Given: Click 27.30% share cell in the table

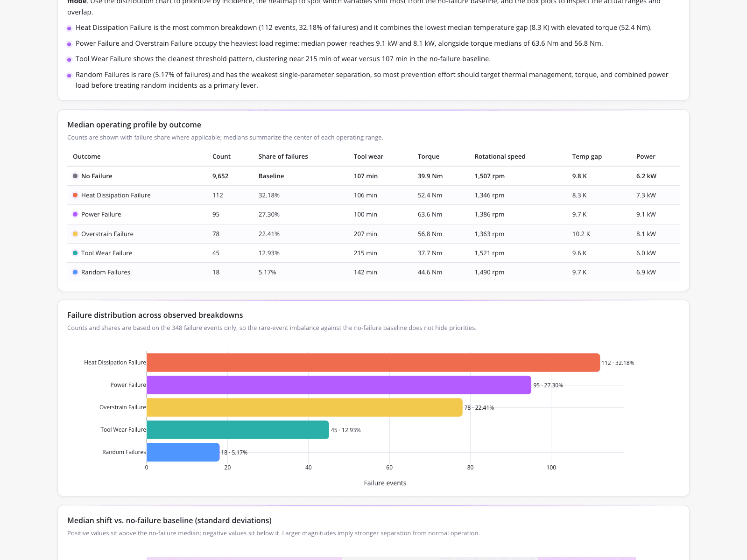Looking at the screenshot, I should 269,214.
